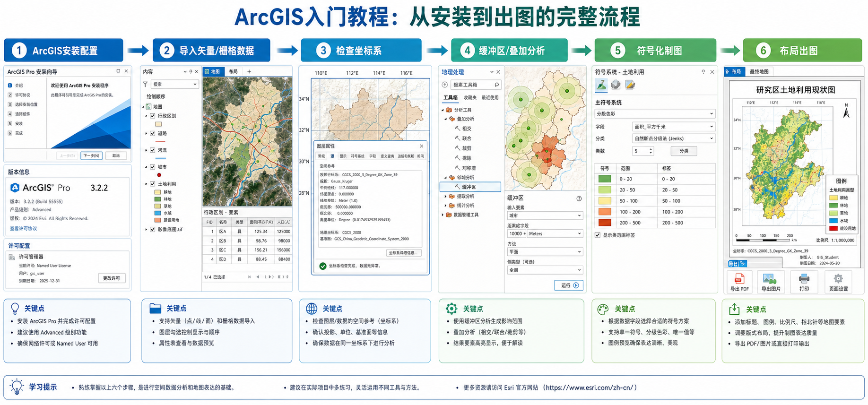The image size is (868, 405).
Task: Click the magnifier icon in 搜索工具箱 box
Action: (x=496, y=85)
